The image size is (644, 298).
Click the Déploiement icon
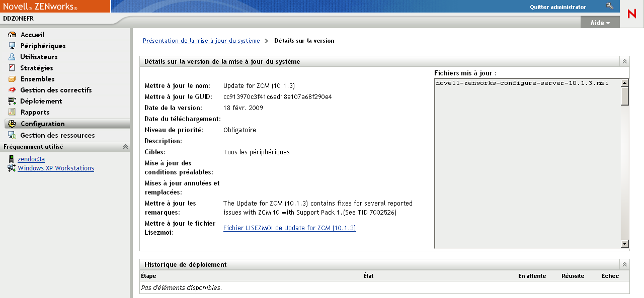tap(12, 101)
